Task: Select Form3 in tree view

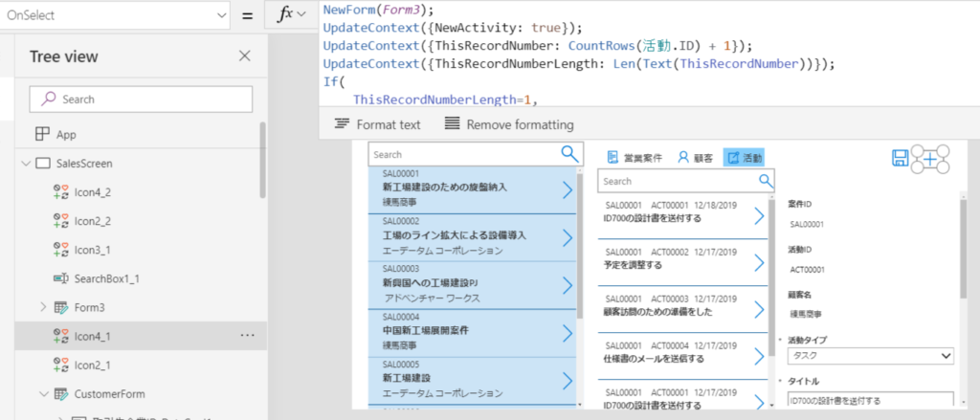Action: pyautogui.click(x=89, y=307)
